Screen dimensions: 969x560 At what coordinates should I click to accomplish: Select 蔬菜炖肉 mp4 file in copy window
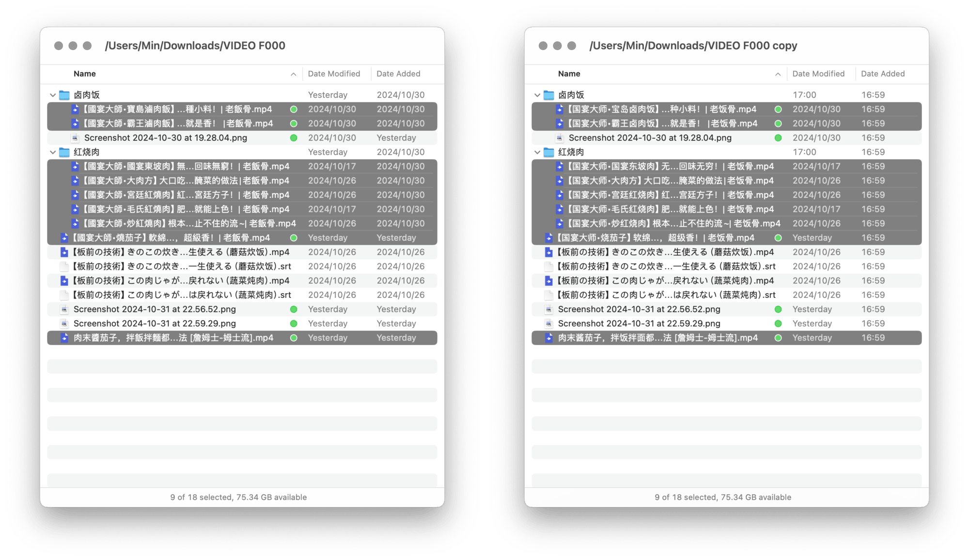pos(727,281)
